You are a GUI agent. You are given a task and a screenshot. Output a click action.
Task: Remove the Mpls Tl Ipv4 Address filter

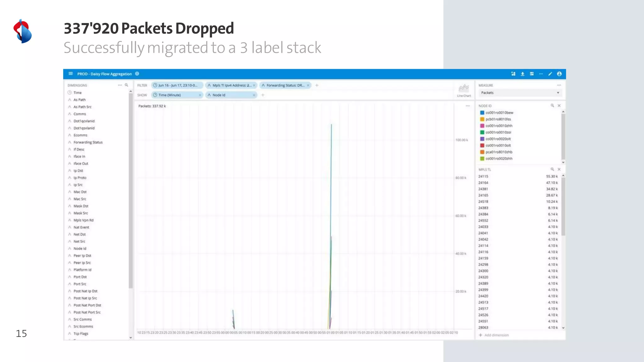pos(254,85)
